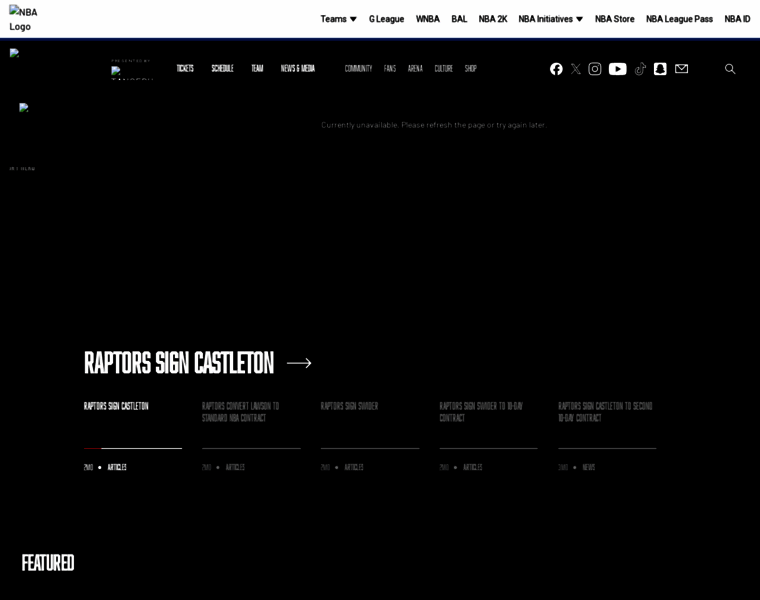Open the News & Media menu
The height and width of the screenshot is (600, 760).
tap(298, 68)
